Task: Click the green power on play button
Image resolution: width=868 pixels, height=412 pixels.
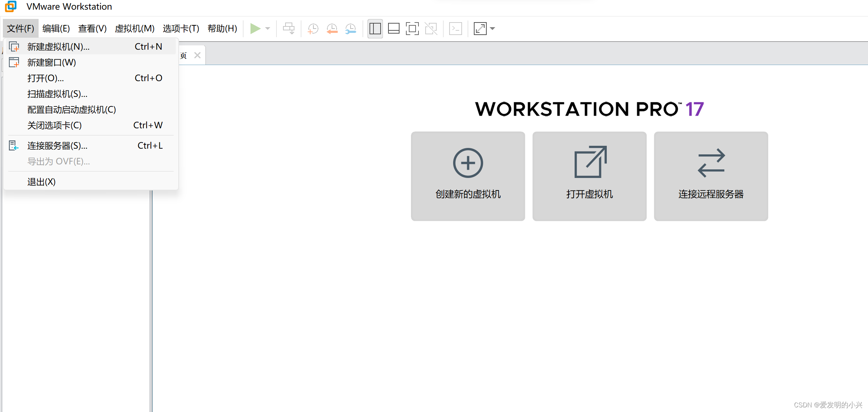Action: [255, 29]
